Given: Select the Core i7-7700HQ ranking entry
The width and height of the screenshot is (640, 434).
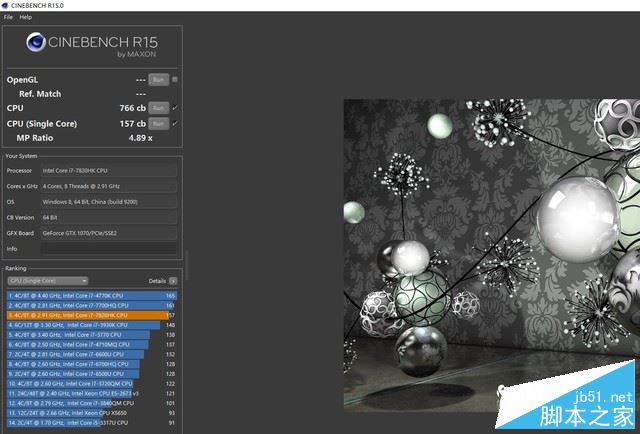Looking at the screenshot, I should [x=91, y=305].
